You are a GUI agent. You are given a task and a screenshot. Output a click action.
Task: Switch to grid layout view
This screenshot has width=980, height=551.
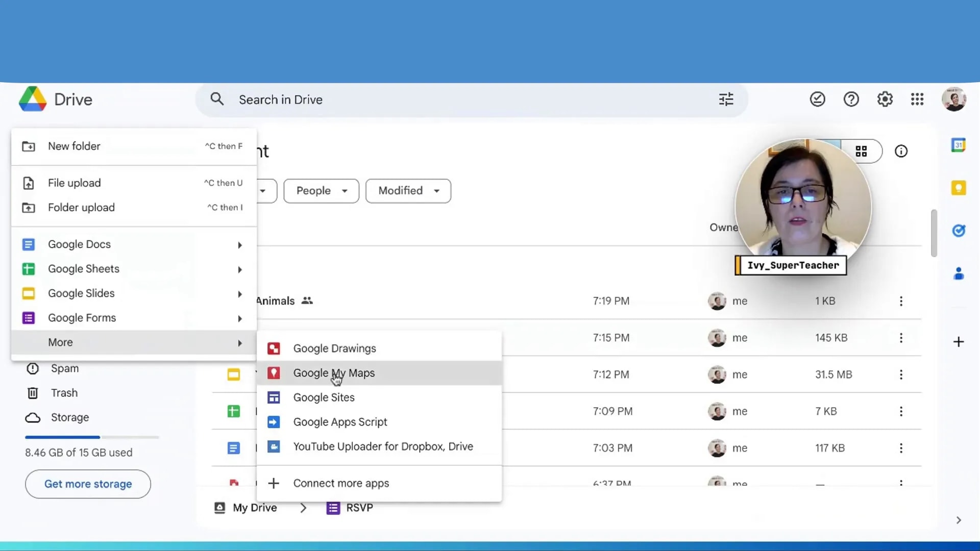[x=862, y=151]
